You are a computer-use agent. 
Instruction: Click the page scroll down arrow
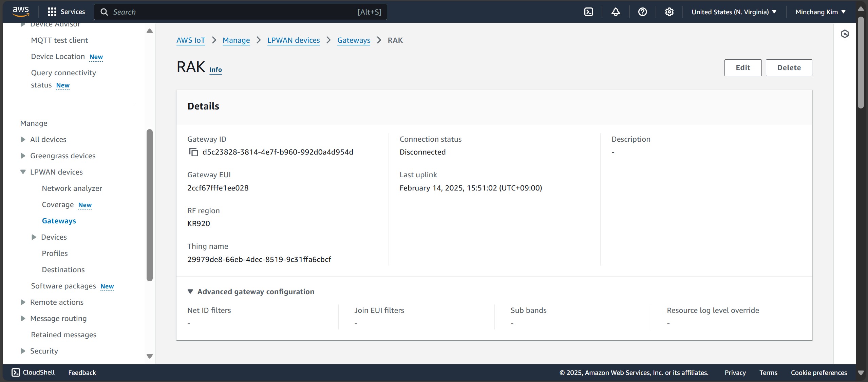click(x=861, y=373)
